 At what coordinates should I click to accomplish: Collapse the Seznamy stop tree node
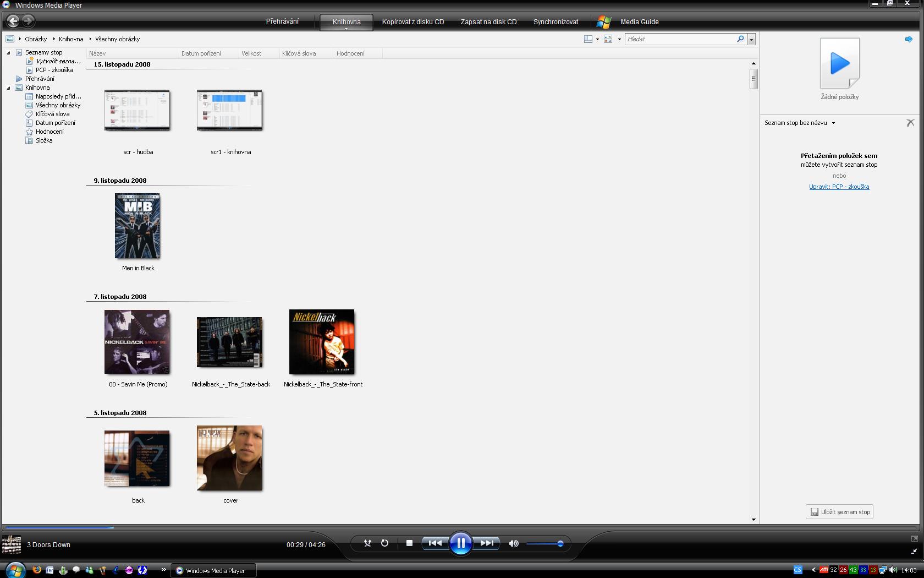pyautogui.click(x=8, y=53)
